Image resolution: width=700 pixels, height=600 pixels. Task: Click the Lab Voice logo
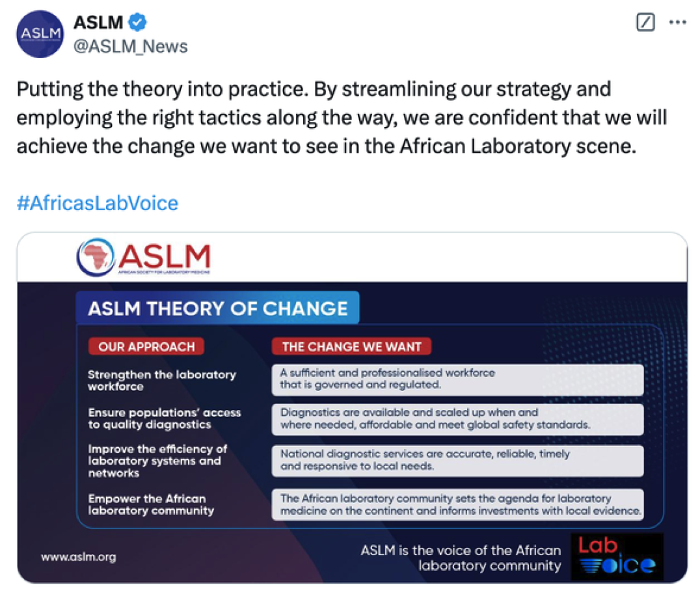(617, 556)
